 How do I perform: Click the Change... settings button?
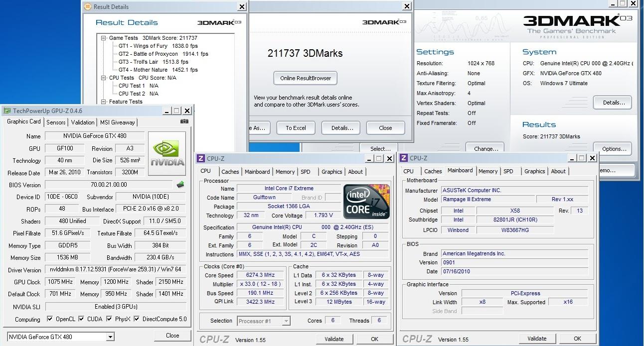[x=485, y=148]
